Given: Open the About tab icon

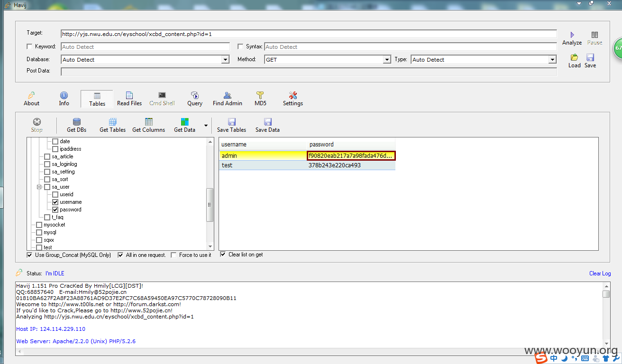Looking at the screenshot, I should tap(32, 95).
